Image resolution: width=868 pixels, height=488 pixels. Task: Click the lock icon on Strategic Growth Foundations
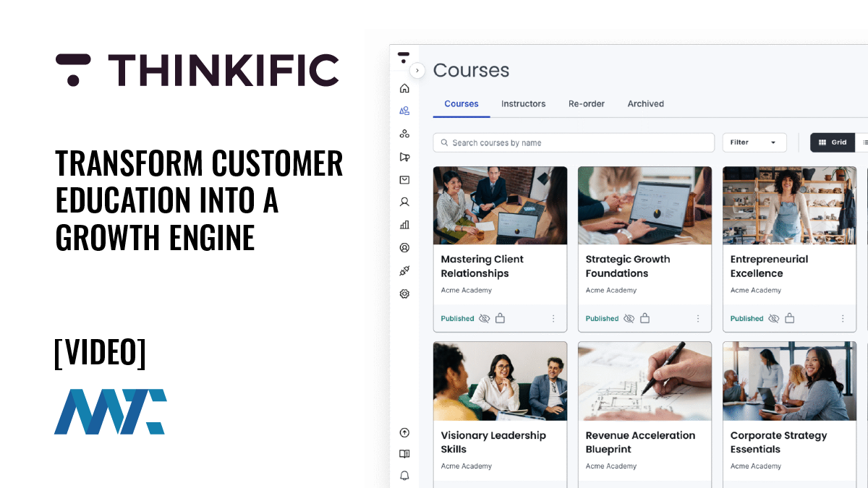pyautogui.click(x=644, y=318)
